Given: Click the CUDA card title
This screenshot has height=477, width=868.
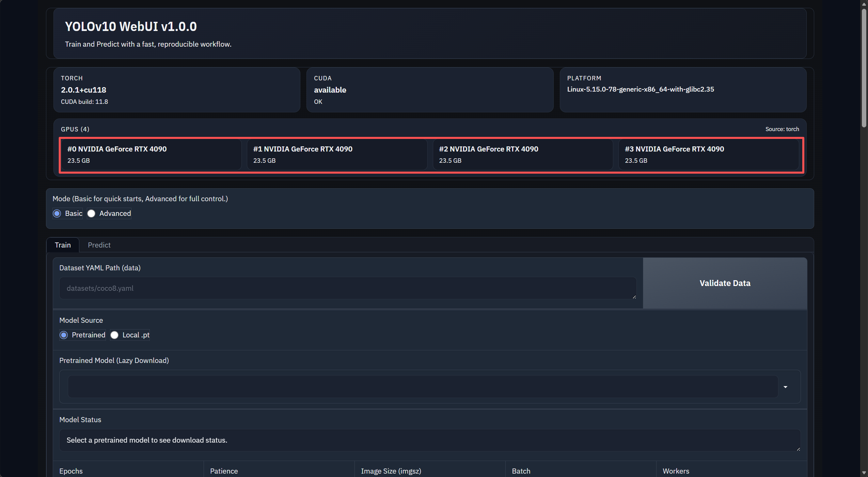Looking at the screenshot, I should point(322,78).
